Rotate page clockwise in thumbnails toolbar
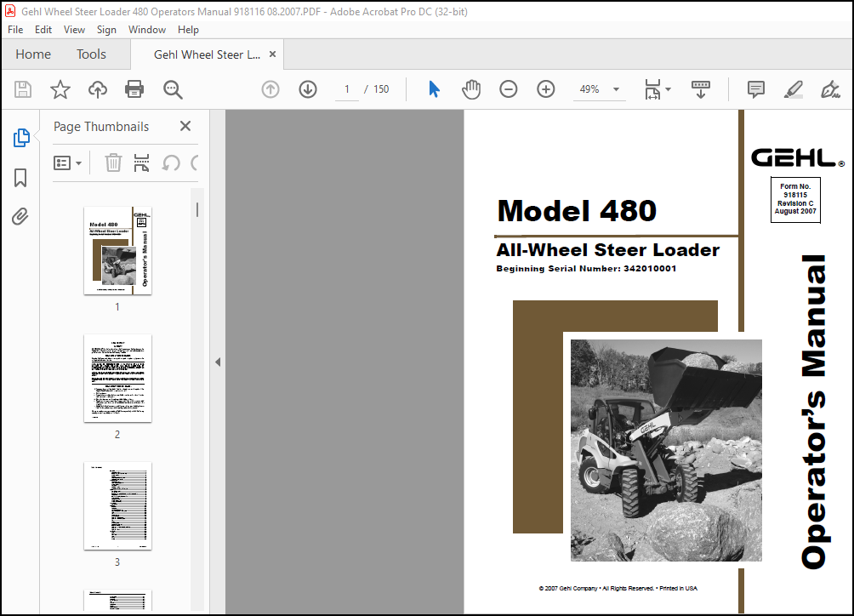Image resolution: width=854 pixels, height=616 pixels. pyautogui.click(x=195, y=163)
